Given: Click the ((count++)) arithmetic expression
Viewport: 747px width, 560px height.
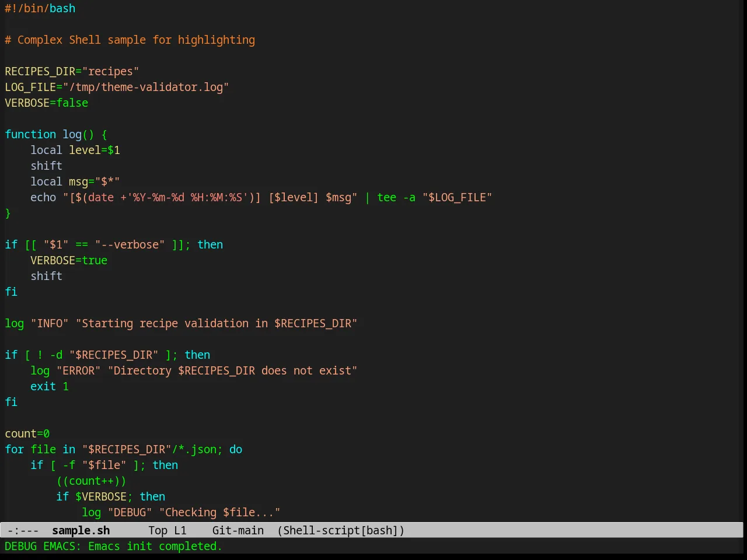Looking at the screenshot, I should (x=91, y=481).
